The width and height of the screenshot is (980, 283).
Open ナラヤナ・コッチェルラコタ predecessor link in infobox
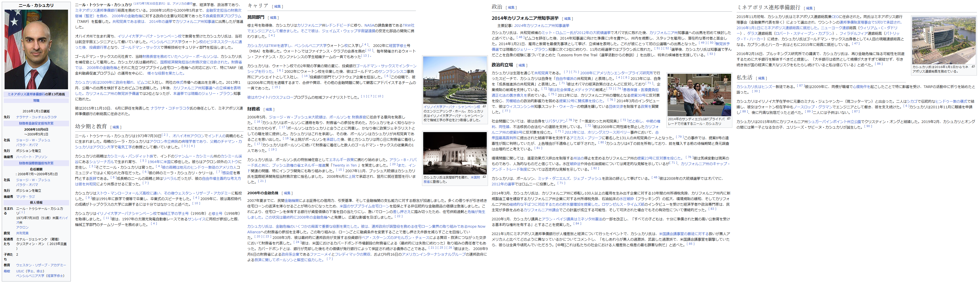coord(36,117)
